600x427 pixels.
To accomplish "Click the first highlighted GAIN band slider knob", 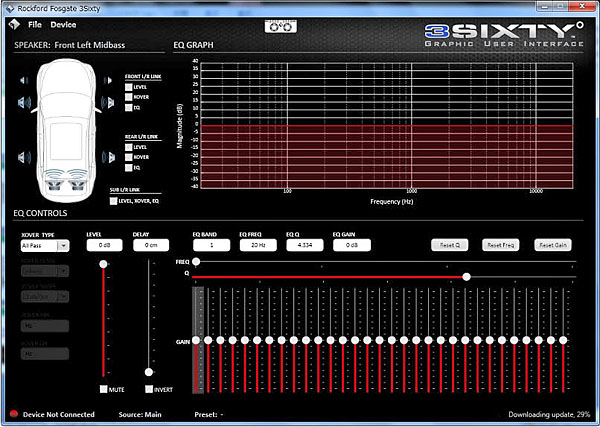I will coord(196,340).
